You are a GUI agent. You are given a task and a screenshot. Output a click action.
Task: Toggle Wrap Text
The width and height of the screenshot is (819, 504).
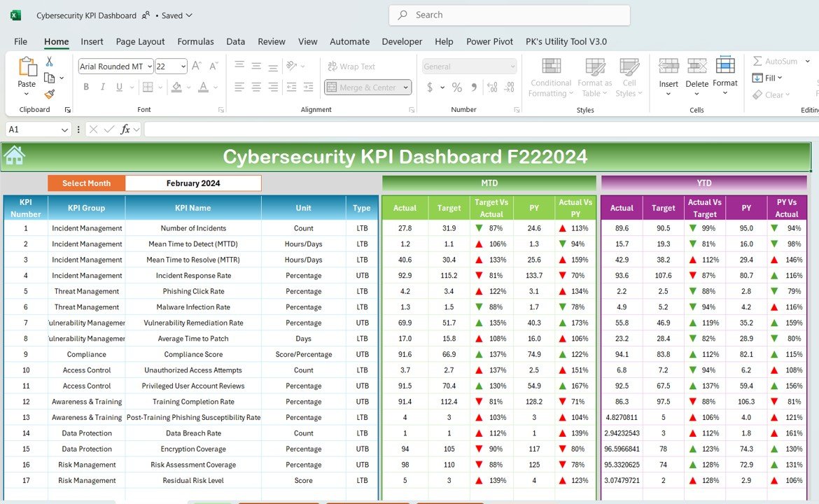click(351, 66)
